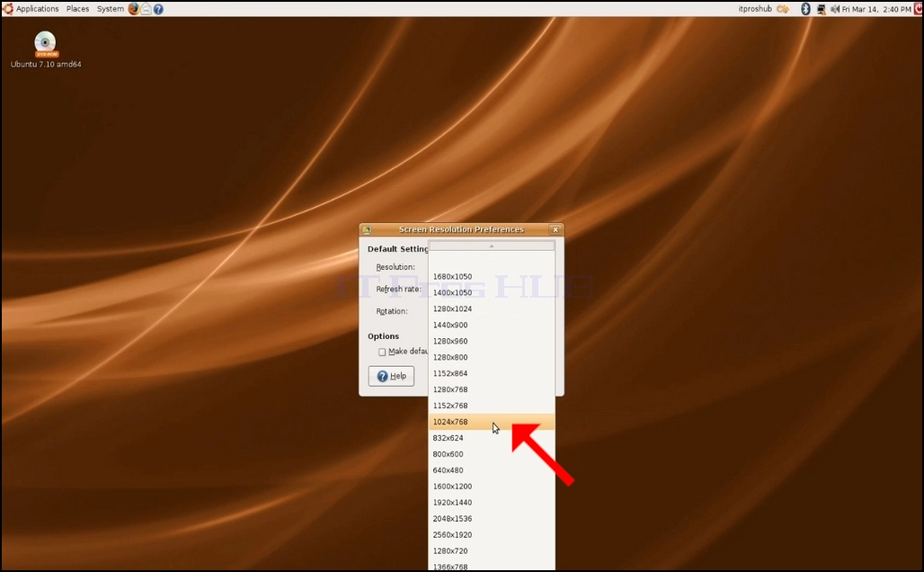
Task: Choose 1280x800 from the resolution list
Action: tap(492, 357)
